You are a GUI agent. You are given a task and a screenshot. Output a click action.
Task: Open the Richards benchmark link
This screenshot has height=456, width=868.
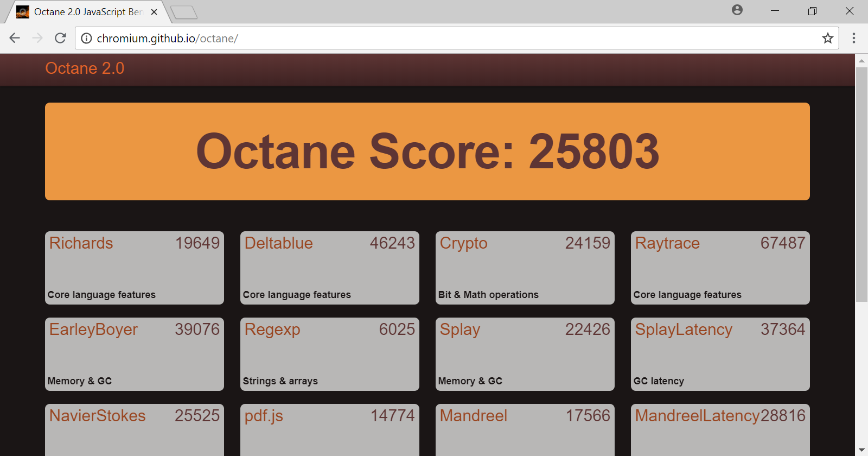(81, 243)
